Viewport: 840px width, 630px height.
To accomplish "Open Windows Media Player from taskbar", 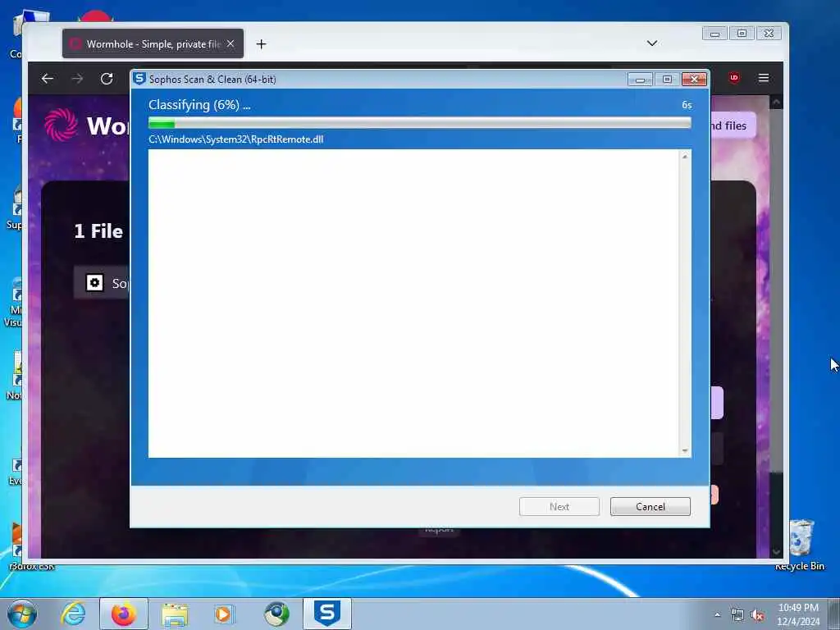I will (x=224, y=614).
